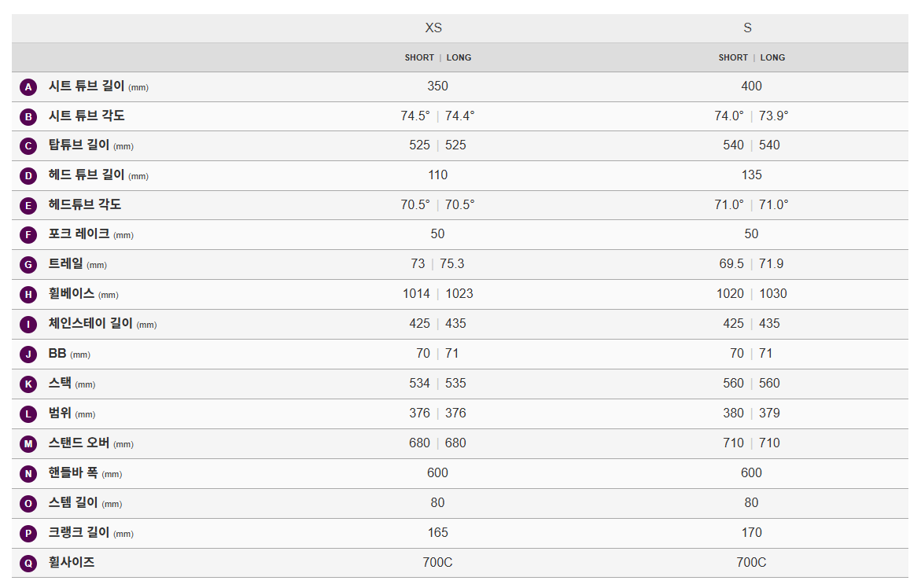Viewport: 921px width, 588px height.
Task: Click the purple B circle icon
Action: (28, 117)
